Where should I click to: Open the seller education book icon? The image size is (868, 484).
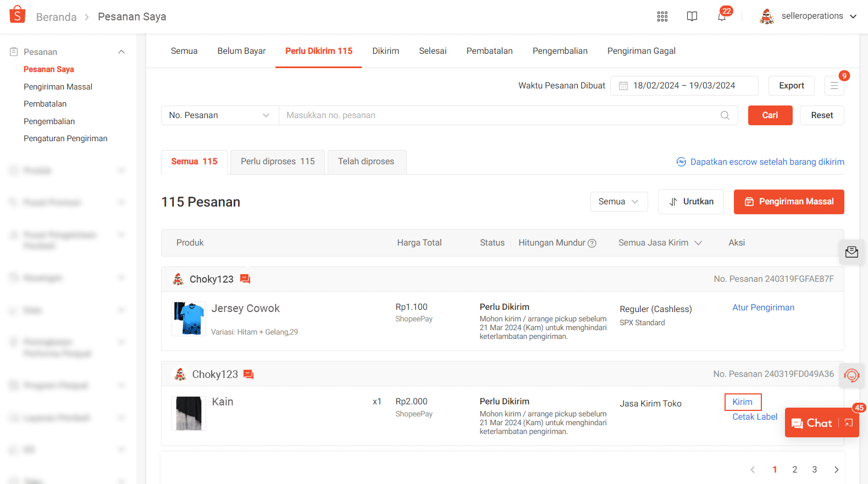click(x=692, y=16)
